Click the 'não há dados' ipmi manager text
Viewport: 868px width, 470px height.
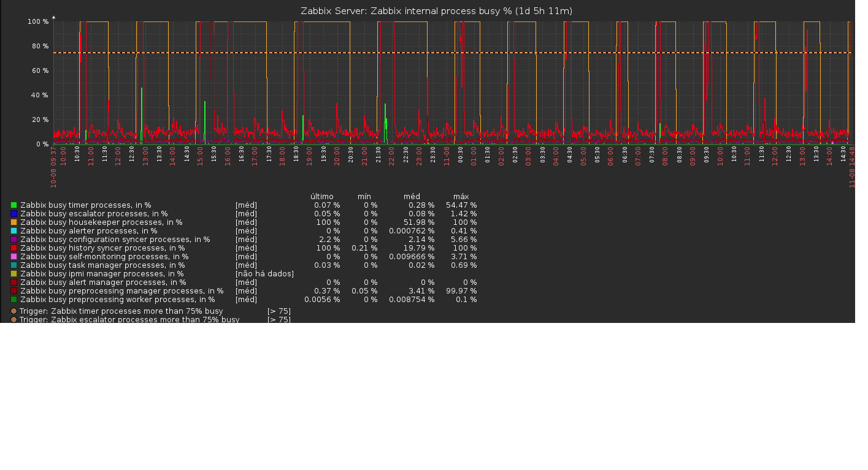click(264, 274)
